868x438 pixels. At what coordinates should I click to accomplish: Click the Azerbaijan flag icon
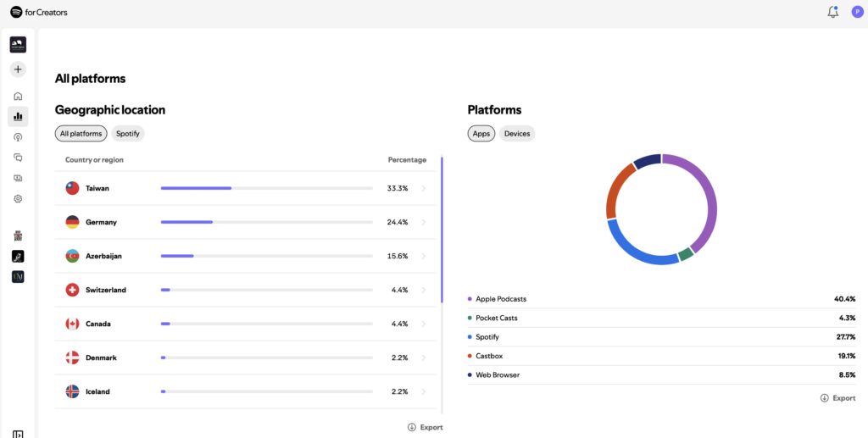pyautogui.click(x=73, y=256)
